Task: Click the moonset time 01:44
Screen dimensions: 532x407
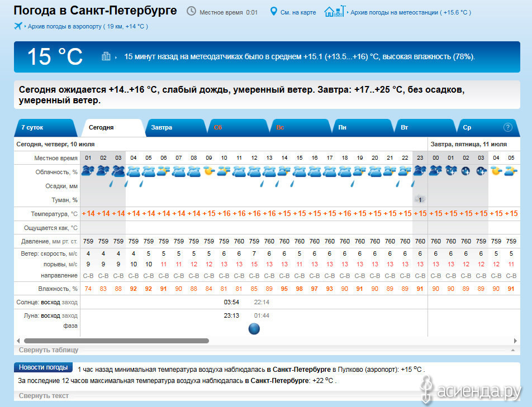Action: (x=262, y=315)
